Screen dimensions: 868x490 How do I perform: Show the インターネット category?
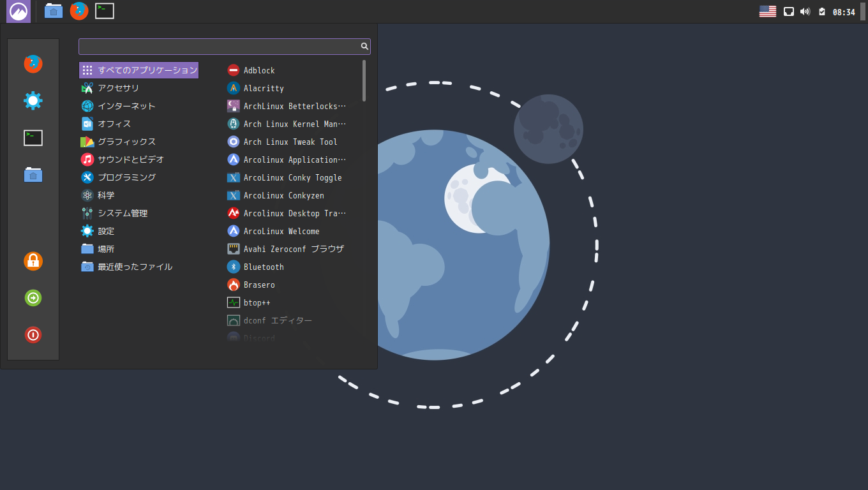pos(138,106)
